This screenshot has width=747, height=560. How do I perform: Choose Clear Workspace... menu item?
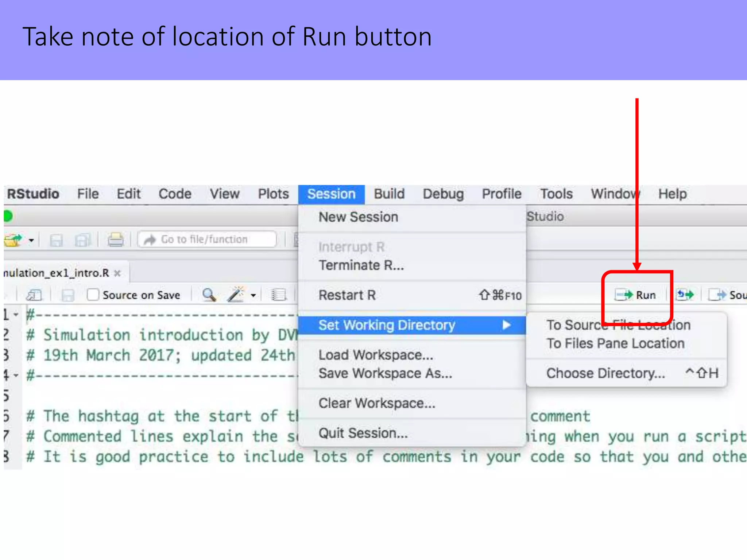(x=412, y=403)
